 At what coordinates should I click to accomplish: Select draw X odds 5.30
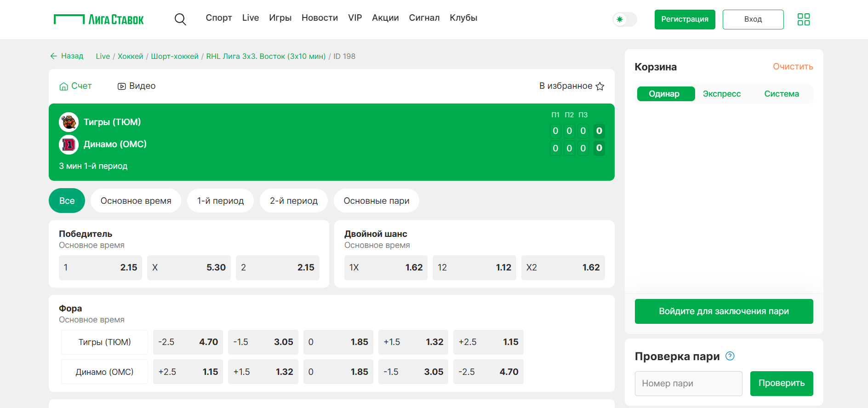(188, 268)
